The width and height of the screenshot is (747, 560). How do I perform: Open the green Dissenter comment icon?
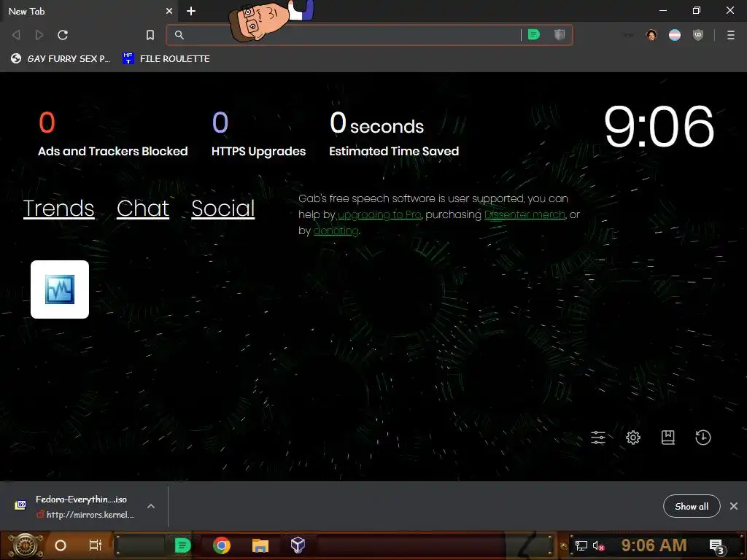[x=534, y=34]
